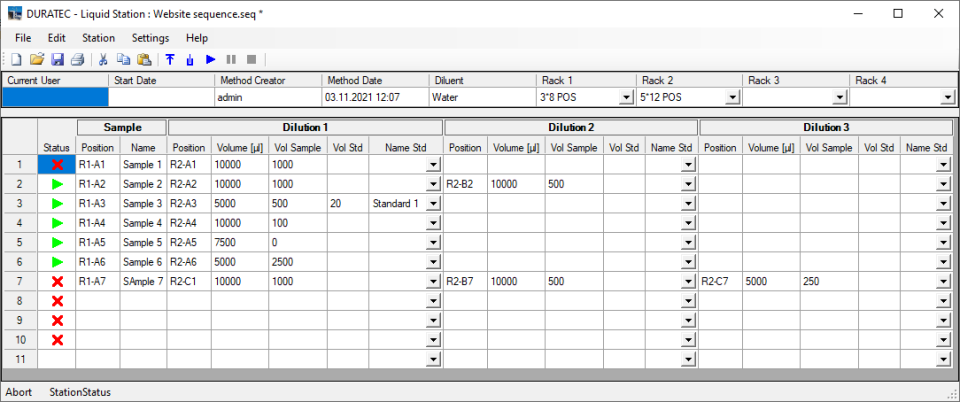Click the Cut scissors icon

pyautogui.click(x=103, y=60)
